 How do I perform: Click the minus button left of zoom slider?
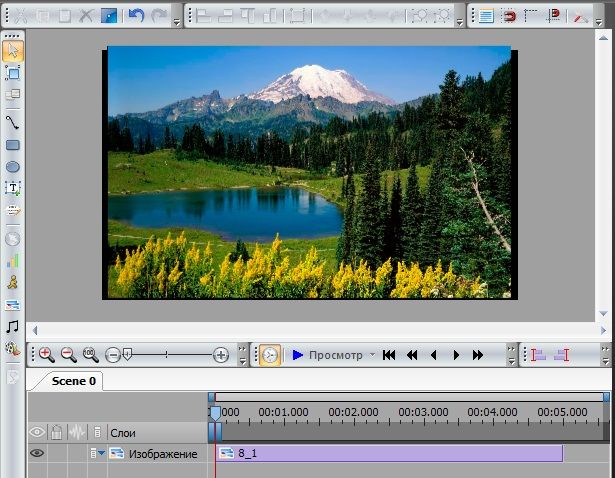tap(113, 355)
